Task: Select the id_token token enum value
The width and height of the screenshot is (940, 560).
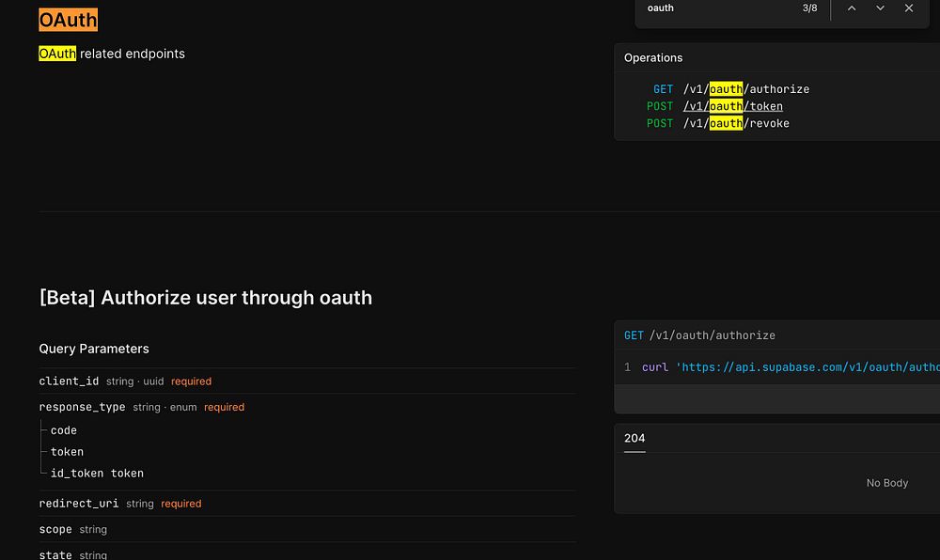Action: [x=97, y=474]
